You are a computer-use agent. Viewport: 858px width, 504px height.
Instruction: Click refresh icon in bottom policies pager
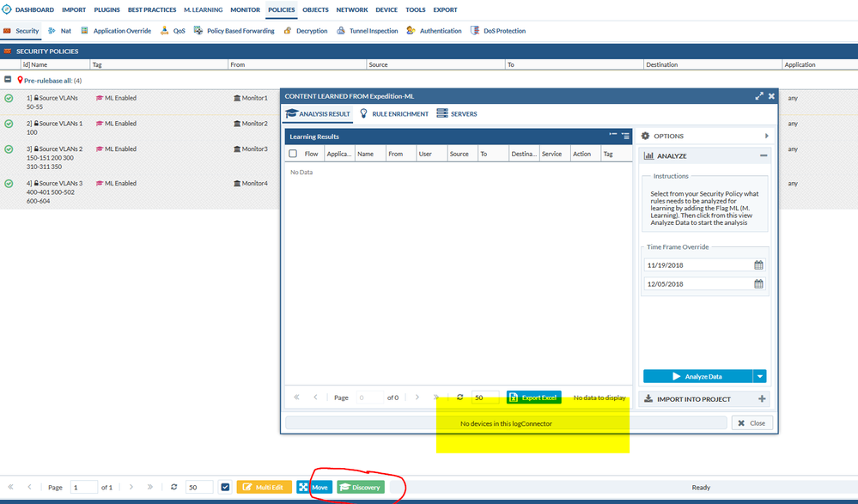pyautogui.click(x=174, y=487)
